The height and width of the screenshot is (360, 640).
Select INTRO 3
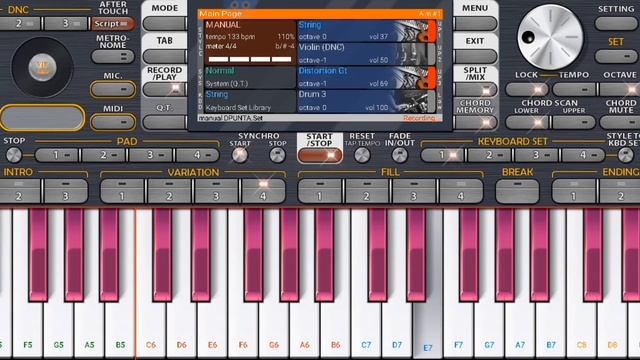[66, 191]
